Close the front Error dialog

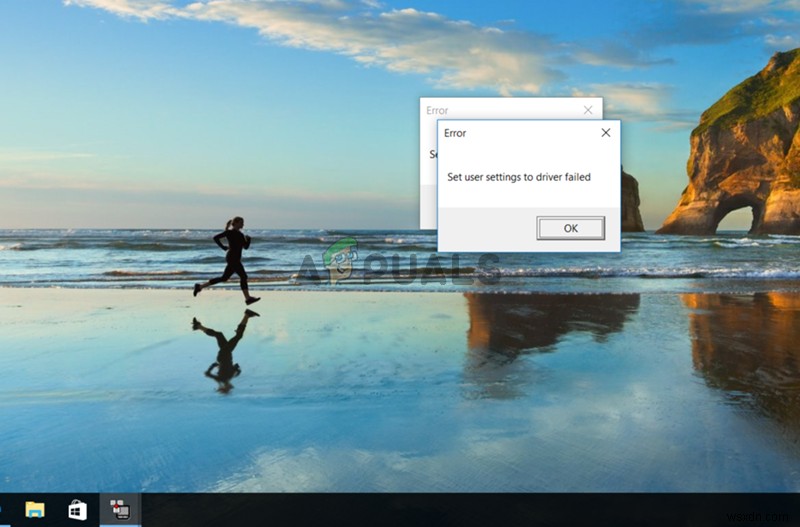(606, 133)
